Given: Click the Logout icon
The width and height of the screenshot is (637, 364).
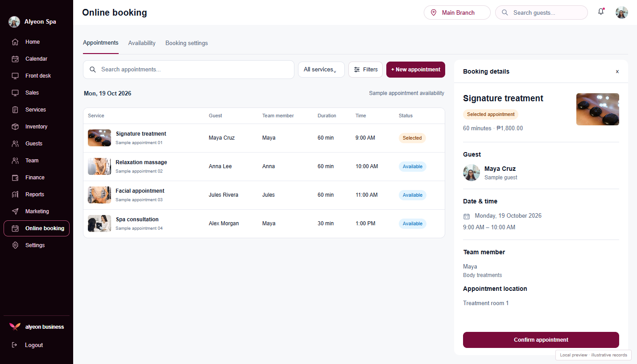Looking at the screenshot, I should click(x=15, y=345).
